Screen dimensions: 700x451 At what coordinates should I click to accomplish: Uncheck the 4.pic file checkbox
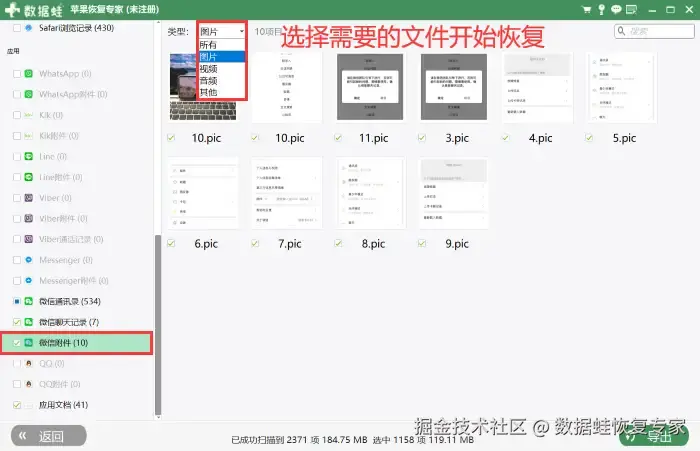[x=505, y=138]
